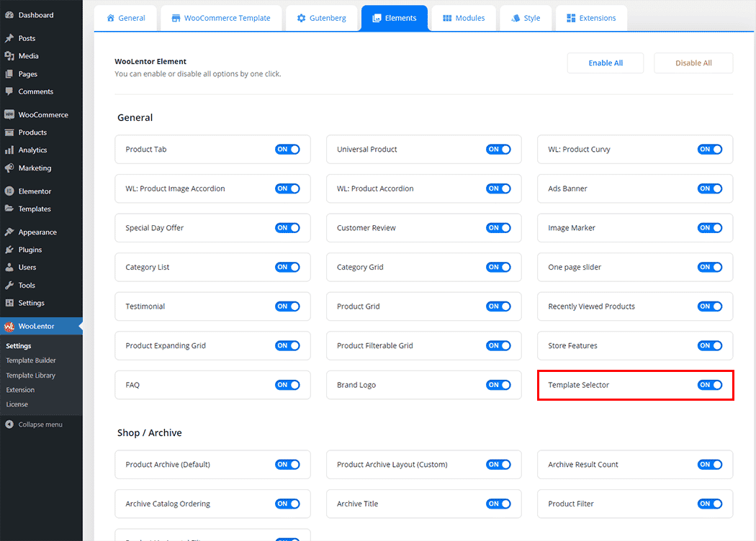Viewport: 756px width, 541px height.
Task: Click the Media icon in sidebar
Action: click(9, 56)
